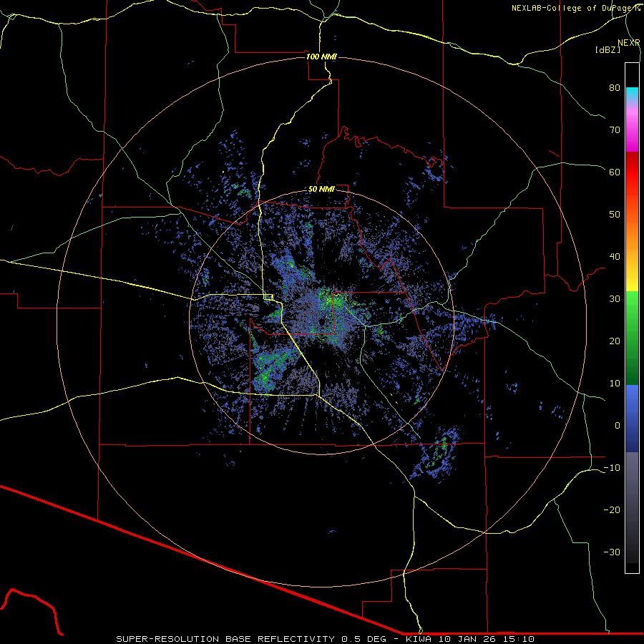Click the black radar site dot at map center
644x644 pixels.
tap(321, 321)
